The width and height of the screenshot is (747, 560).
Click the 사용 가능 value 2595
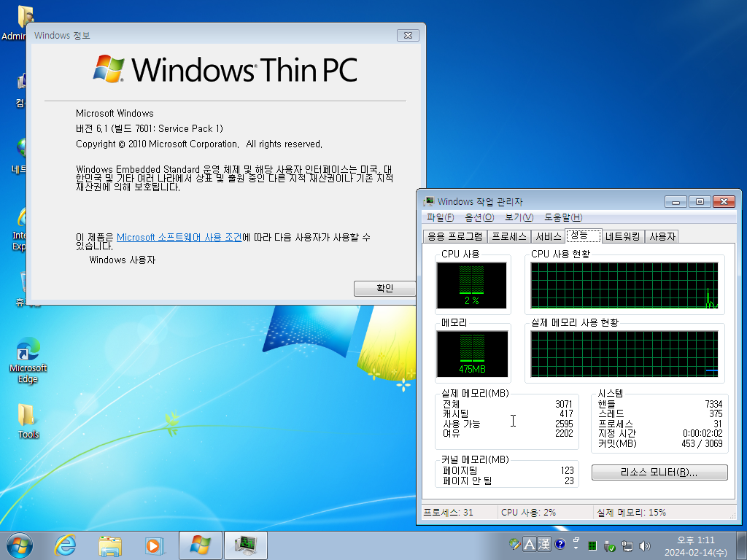(x=564, y=424)
